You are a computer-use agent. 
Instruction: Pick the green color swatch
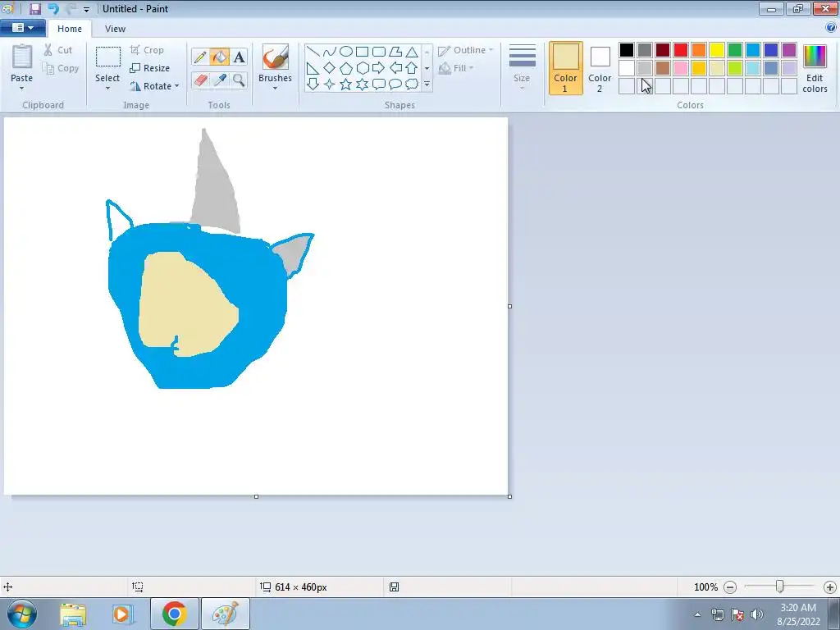735,50
